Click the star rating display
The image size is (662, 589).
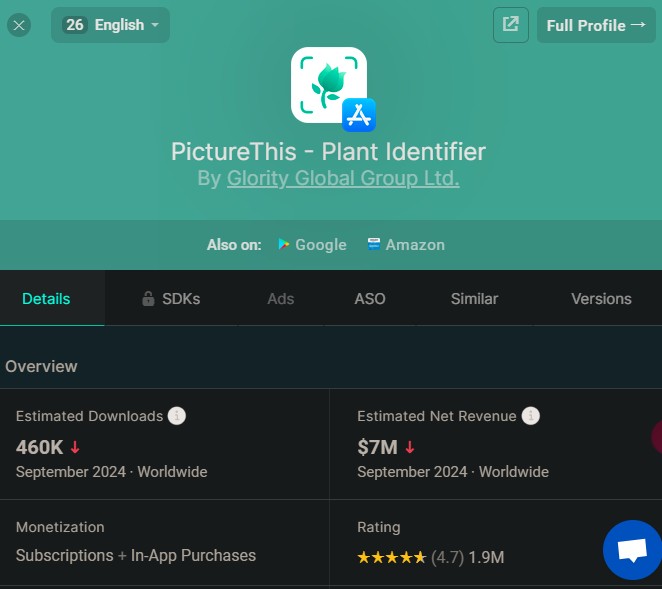pyautogui.click(x=391, y=557)
